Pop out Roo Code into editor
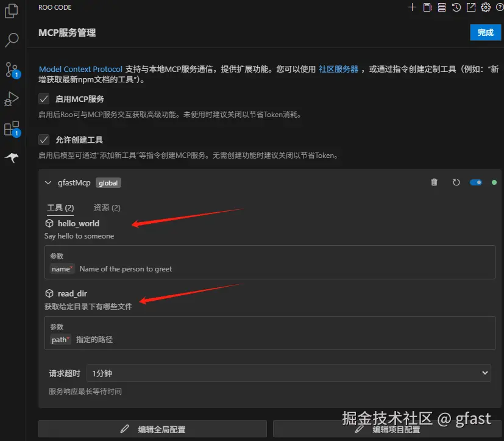This screenshot has width=504, height=441. [471, 7]
